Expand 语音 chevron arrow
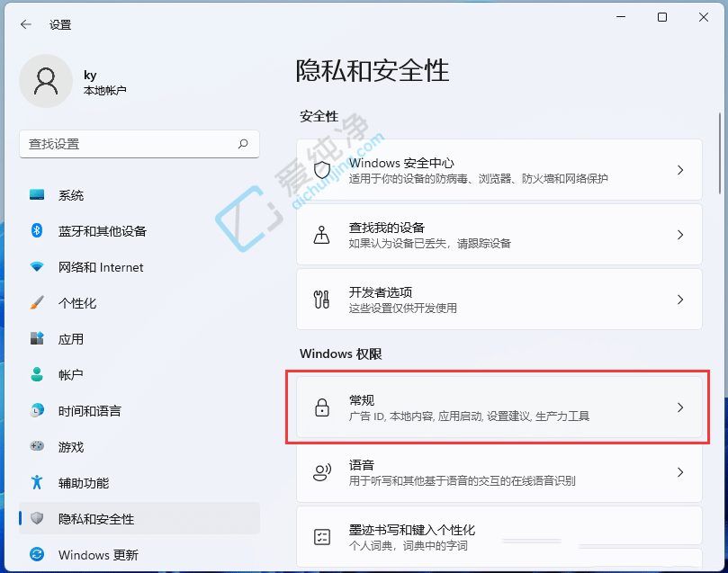Image resolution: width=728 pixels, height=573 pixels. point(680,472)
